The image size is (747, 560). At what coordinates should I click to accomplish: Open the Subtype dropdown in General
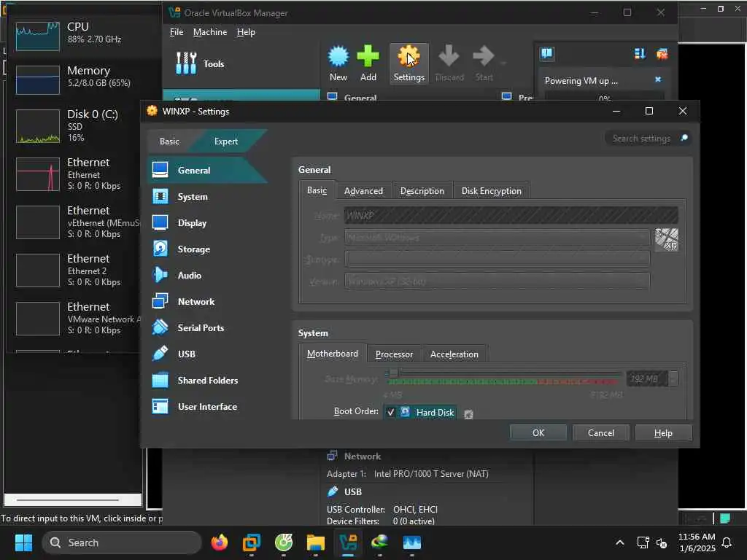pyautogui.click(x=497, y=259)
